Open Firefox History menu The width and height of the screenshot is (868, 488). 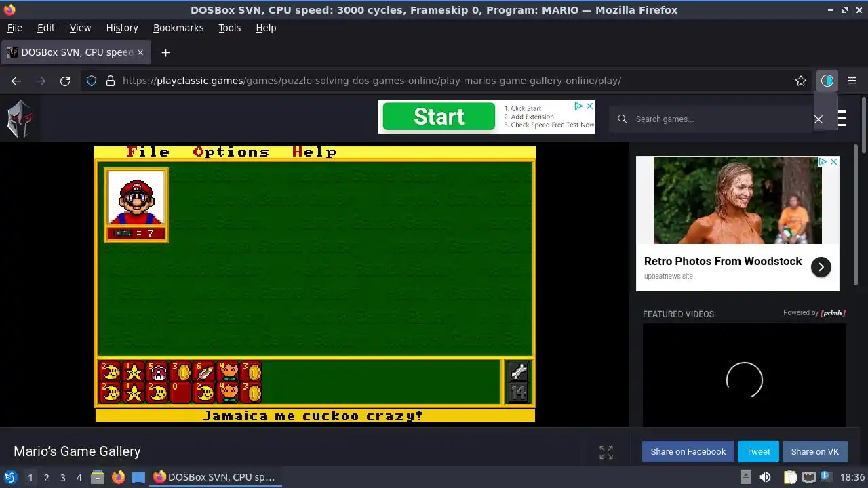coord(122,28)
